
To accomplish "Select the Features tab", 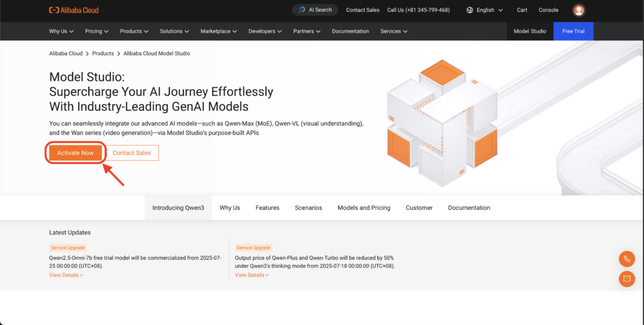I will [267, 208].
